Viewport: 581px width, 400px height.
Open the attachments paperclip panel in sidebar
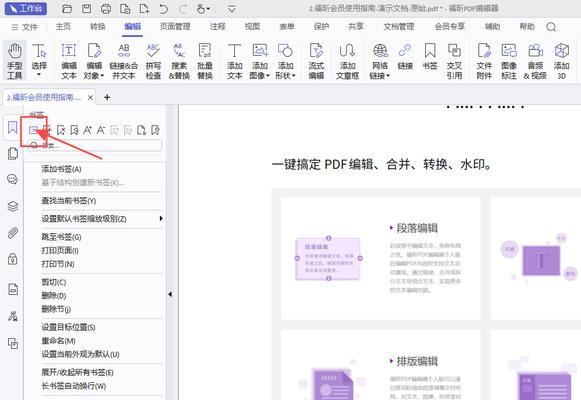13,233
